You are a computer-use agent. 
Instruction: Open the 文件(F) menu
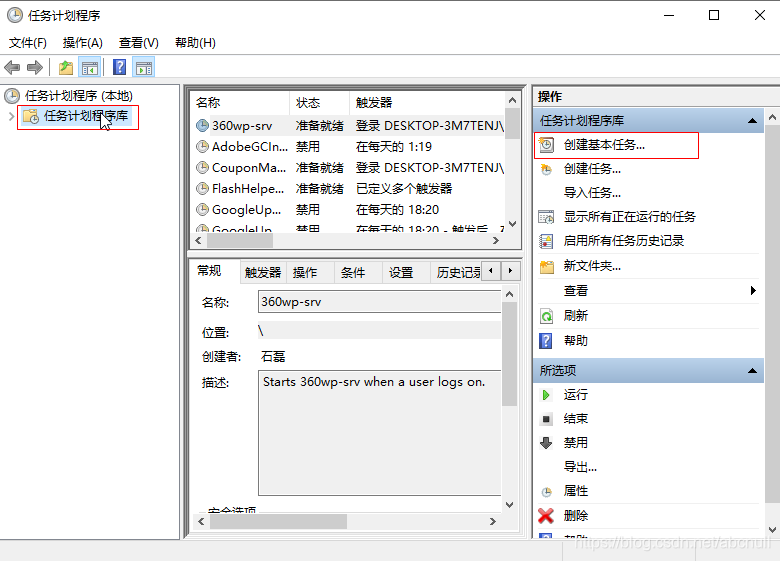point(28,43)
